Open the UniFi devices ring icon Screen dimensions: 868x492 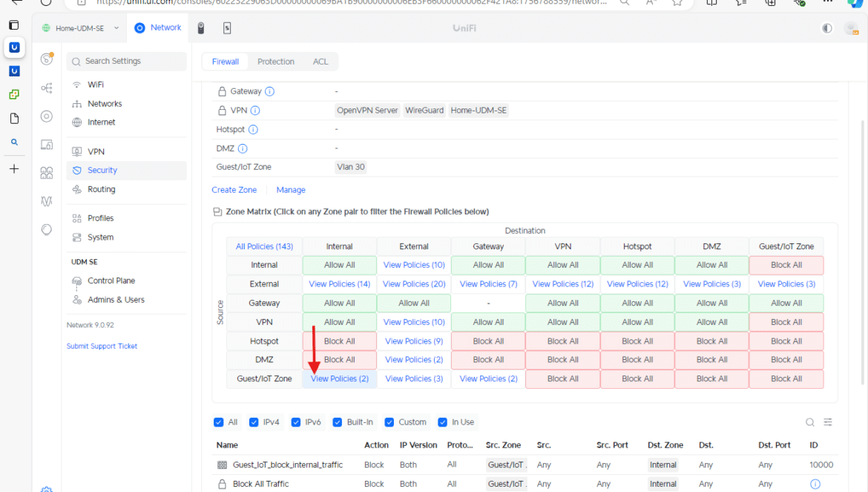click(47, 117)
